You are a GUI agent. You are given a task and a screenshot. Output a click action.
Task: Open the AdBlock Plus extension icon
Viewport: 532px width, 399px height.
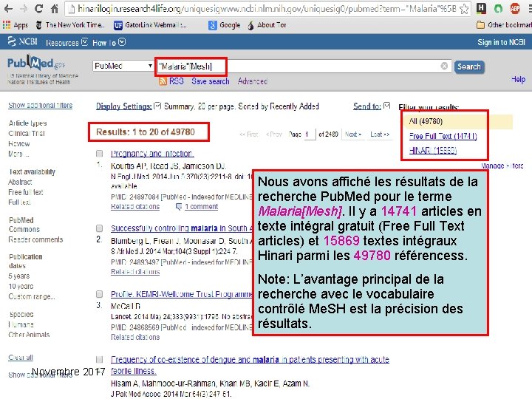click(515, 9)
